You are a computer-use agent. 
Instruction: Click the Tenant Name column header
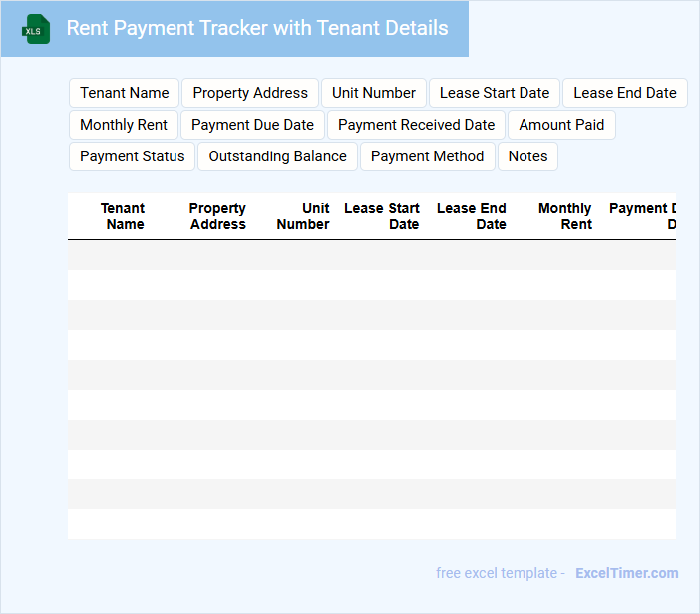click(x=123, y=216)
